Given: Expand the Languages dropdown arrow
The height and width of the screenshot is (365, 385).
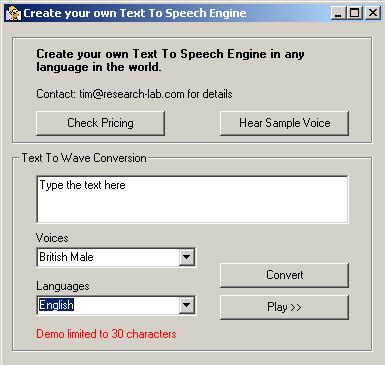Looking at the screenshot, I should [x=186, y=305].
